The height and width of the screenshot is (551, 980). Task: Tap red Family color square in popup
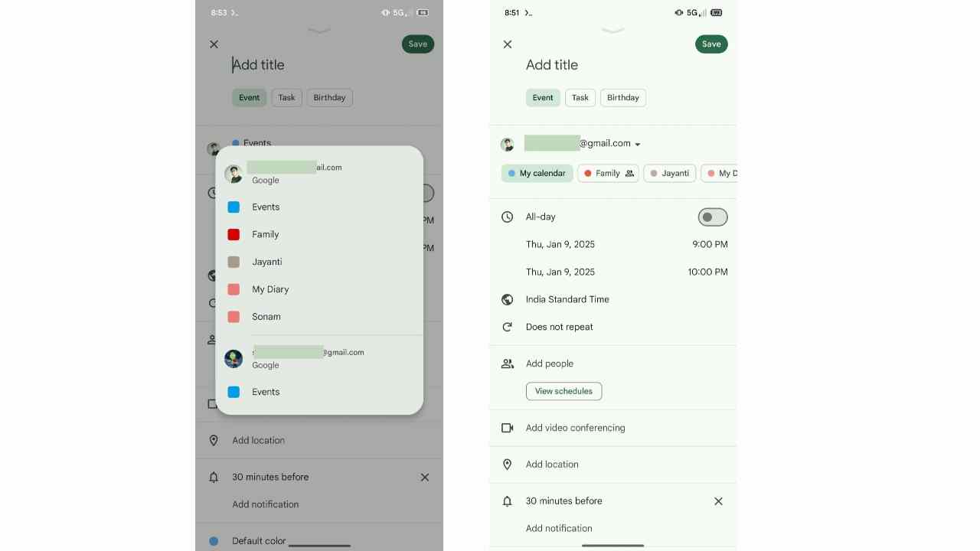click(x=234, y=234)
